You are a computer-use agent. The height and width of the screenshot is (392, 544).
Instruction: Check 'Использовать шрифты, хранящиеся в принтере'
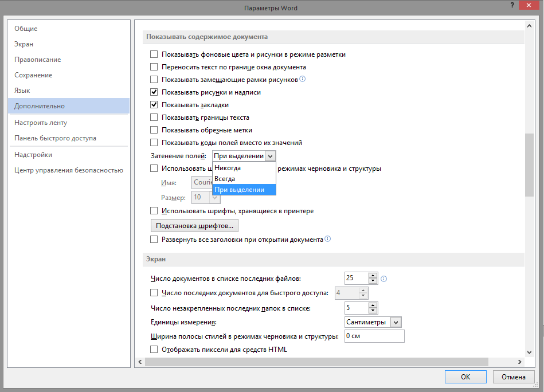154,210
